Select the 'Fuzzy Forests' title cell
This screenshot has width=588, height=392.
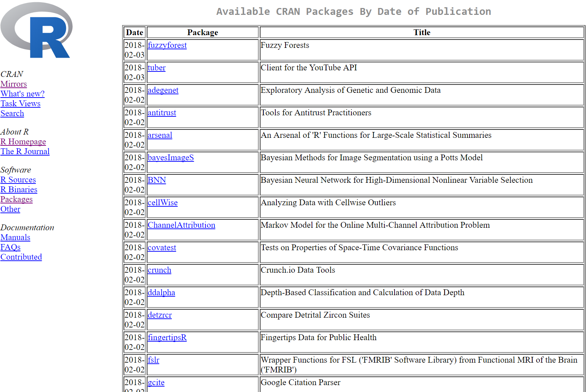tap(422, 50)
